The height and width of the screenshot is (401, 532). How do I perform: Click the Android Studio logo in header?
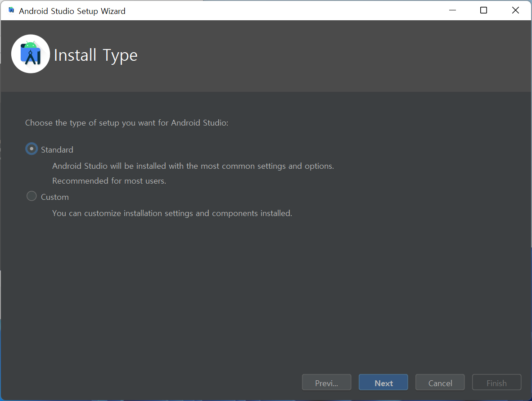[31, 54]
